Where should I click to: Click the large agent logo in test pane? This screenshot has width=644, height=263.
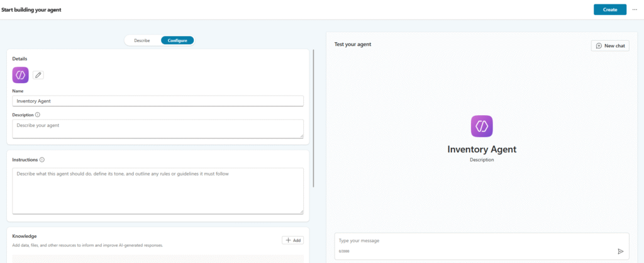coord(481,126)
